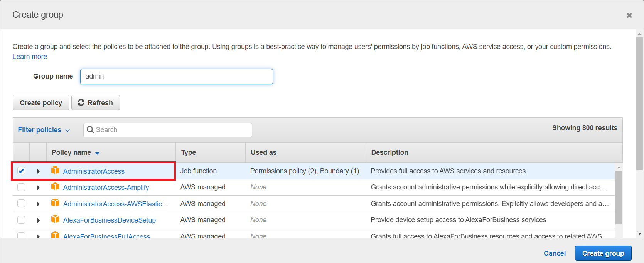Click the AdministratorAccess-AWSElastic policy box icon
Viewport: 644px width, 263px height.
tap(55, 203)
